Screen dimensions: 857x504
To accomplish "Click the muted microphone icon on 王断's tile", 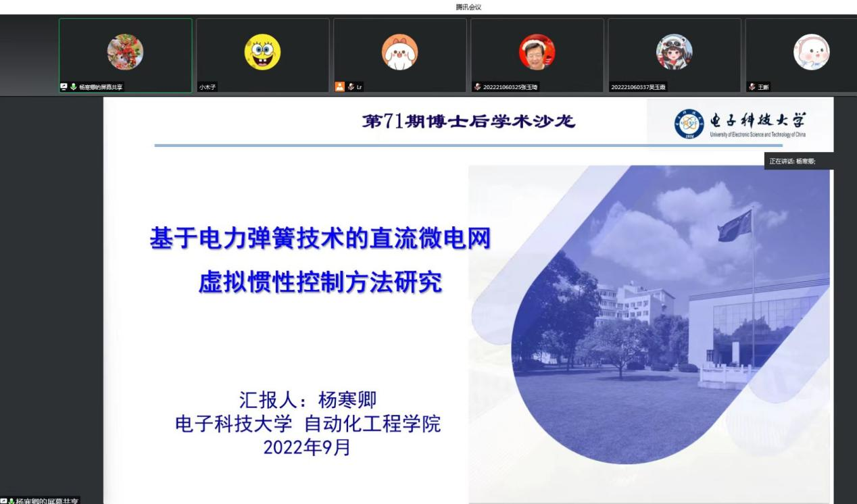I will point(752,88).
